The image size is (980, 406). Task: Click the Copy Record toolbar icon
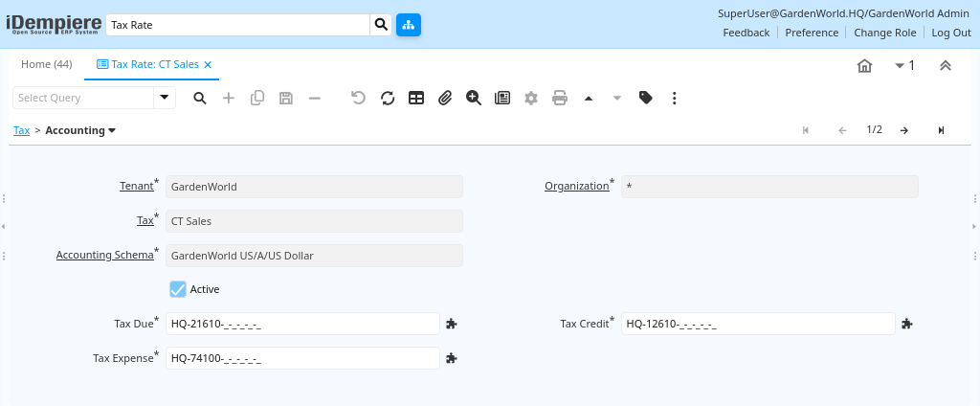coord(257,99)
